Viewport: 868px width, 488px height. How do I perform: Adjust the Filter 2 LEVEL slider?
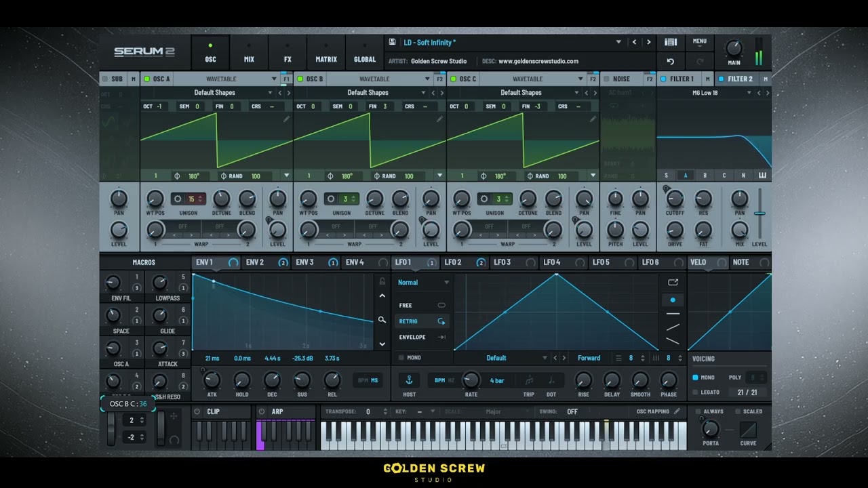(x=759, y=213)
